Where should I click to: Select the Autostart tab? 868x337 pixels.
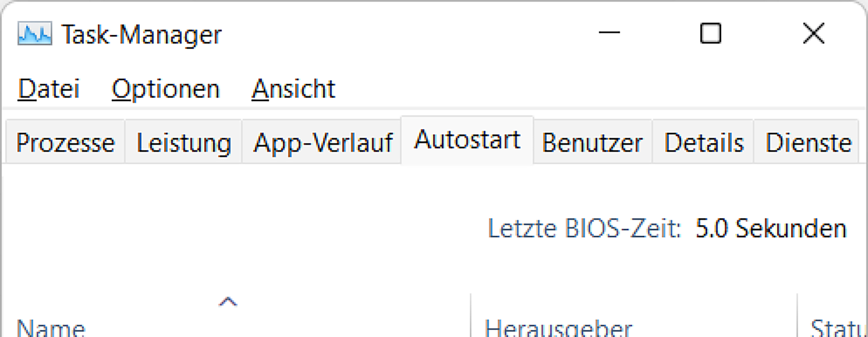[467, 140]
